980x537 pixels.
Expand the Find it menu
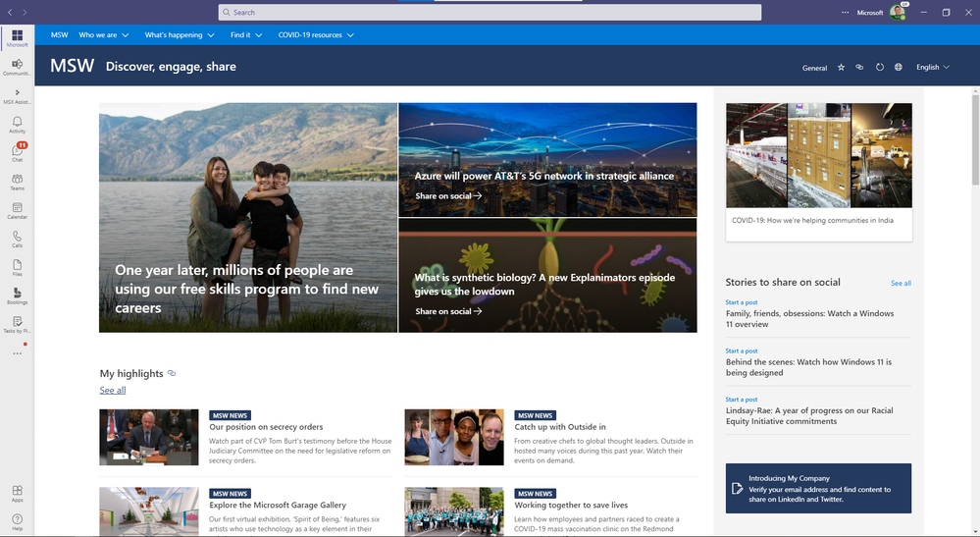246,35
